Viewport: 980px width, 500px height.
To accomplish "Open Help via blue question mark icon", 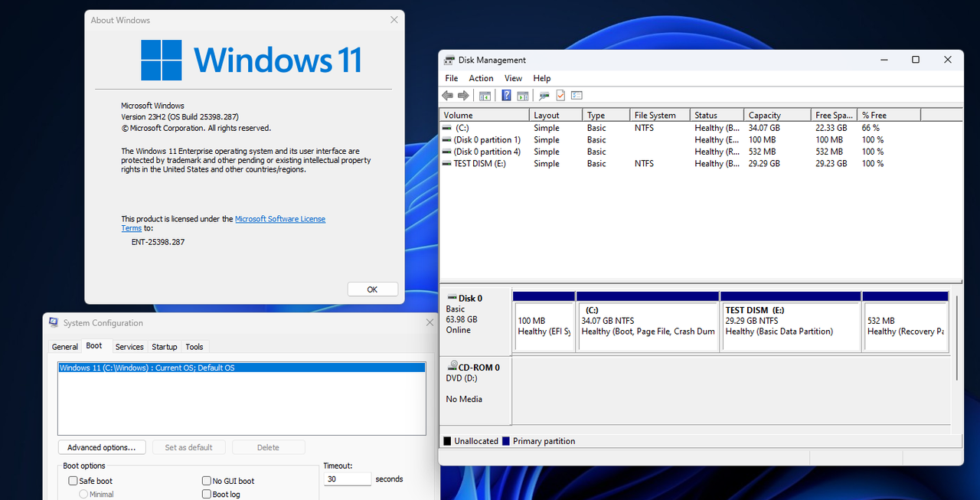I will (506, 96).
